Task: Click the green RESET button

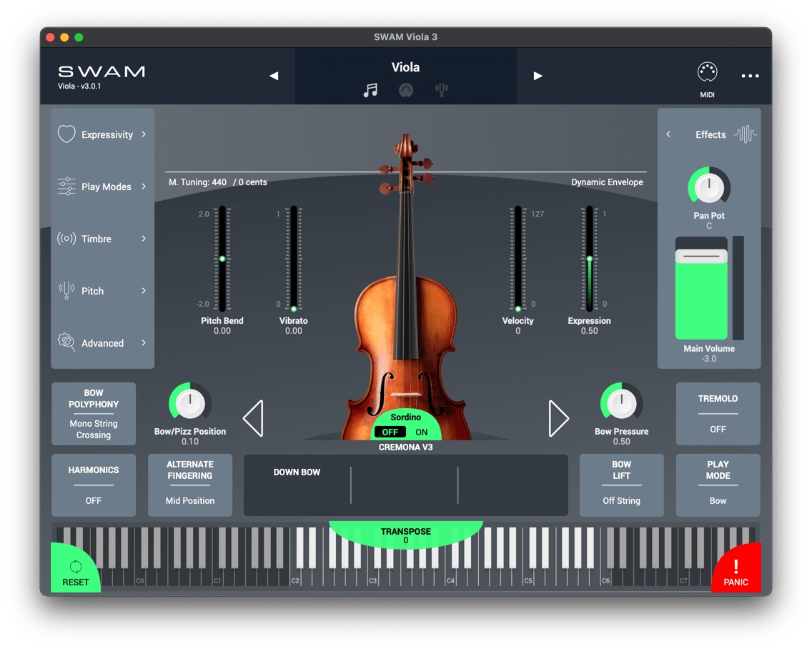Action: [75, 569]
